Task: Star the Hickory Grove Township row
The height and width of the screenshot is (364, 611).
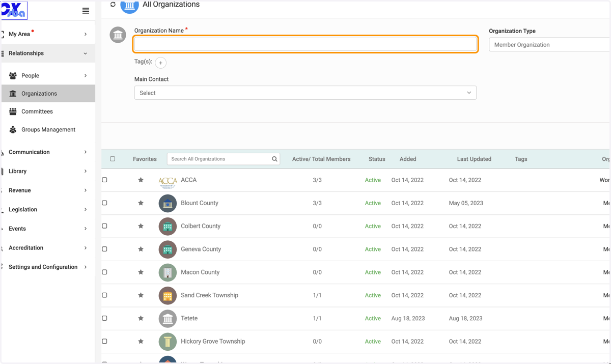Action: (141, 341)
